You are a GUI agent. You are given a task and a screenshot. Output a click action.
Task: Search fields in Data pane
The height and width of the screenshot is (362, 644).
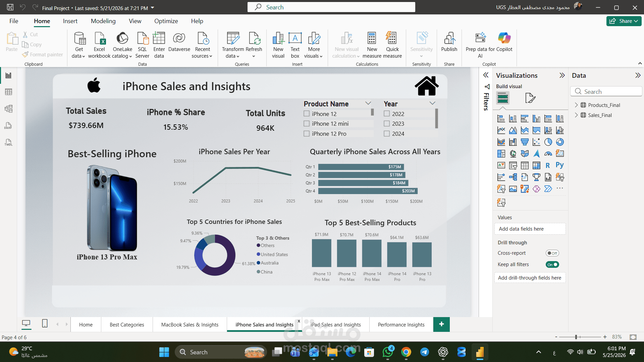(x=606, y=92)
